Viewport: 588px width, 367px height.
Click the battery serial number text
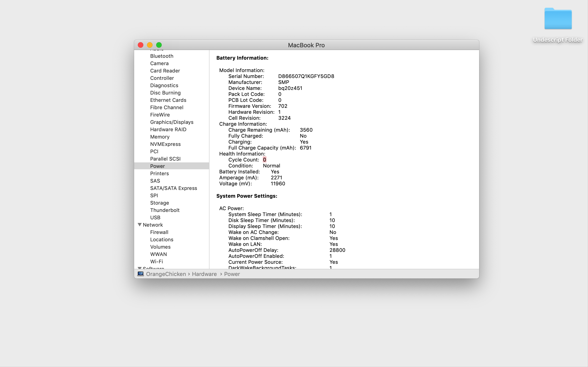(306, 76)
